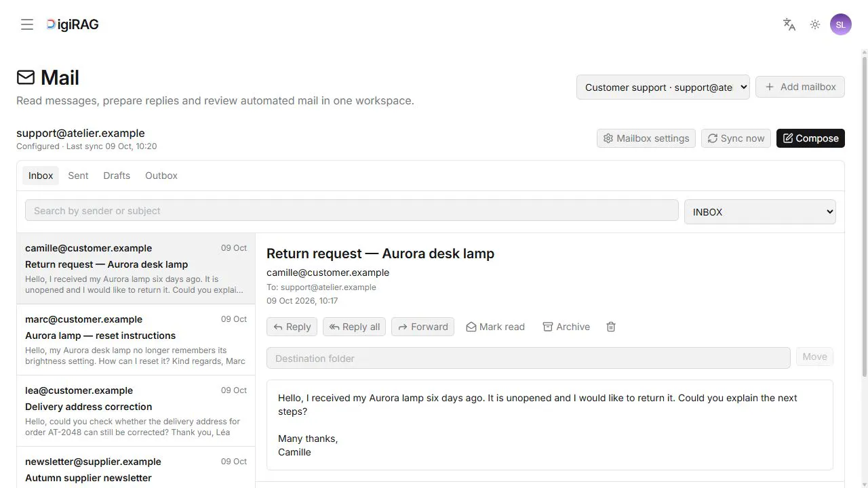Reply to Camille's message
The height and width of the screenshot is (488, 868).
(x=292, y=327)
